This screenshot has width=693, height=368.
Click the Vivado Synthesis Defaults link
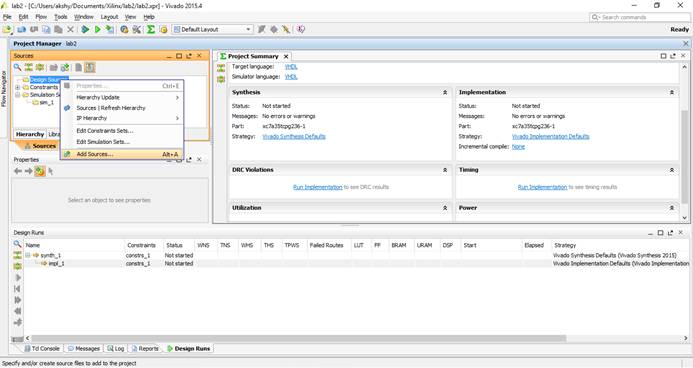click(294, 137)
